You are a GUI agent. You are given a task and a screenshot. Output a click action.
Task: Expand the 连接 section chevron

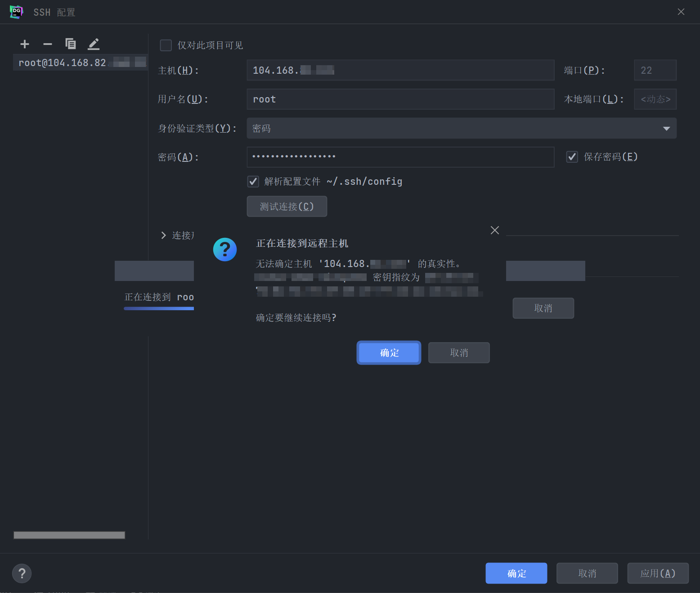pyautogui.click(x=163, y=235)
